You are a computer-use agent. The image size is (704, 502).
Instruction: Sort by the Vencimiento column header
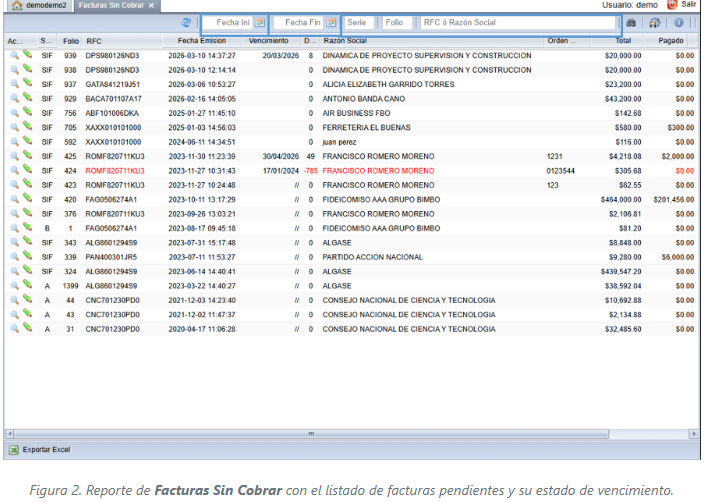[268, 41]
